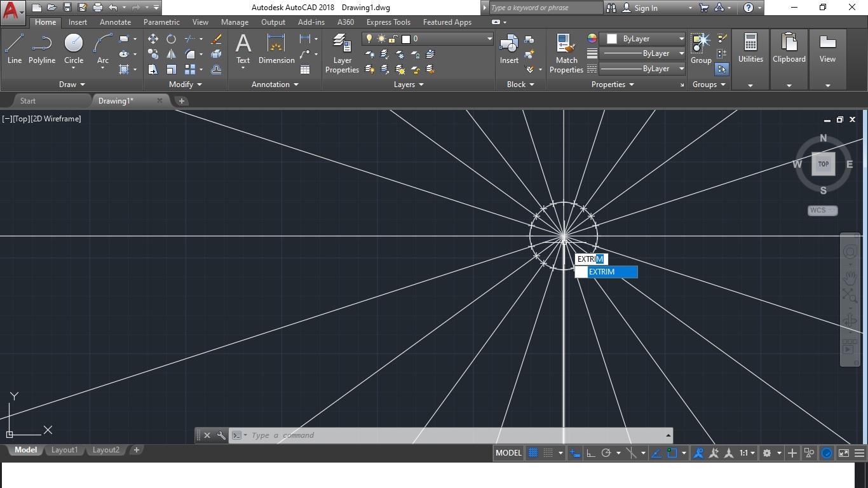Viewport: 868px width, 488px height.
Task: Toggle ortho mode in status bar
Action: click(x=590, y=453)
